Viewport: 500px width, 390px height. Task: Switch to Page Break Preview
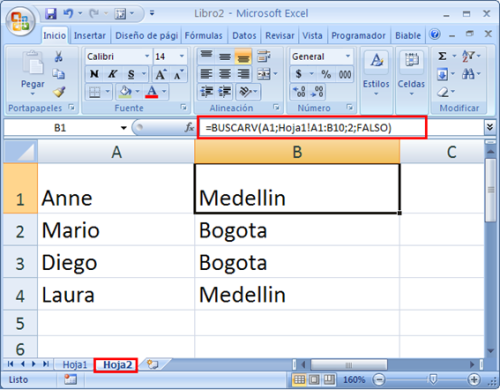[329, 379]
